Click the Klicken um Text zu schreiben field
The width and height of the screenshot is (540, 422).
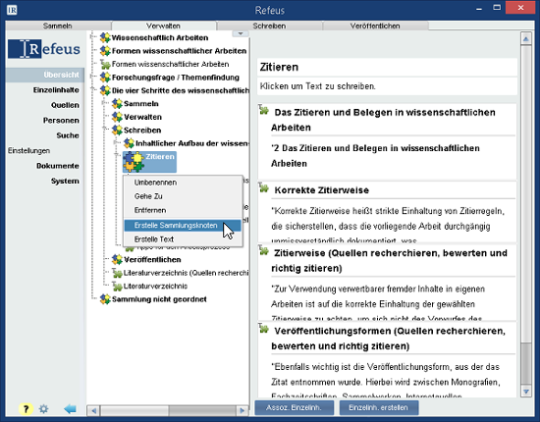(387, 86)
